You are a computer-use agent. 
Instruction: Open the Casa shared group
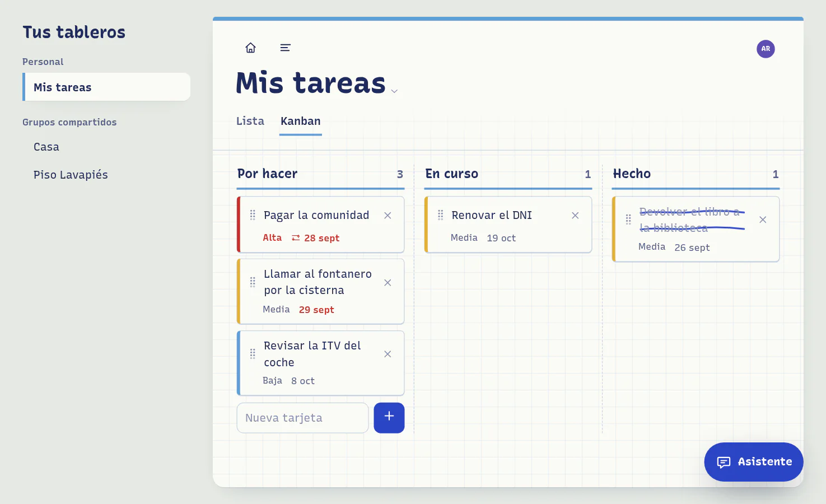46,147
